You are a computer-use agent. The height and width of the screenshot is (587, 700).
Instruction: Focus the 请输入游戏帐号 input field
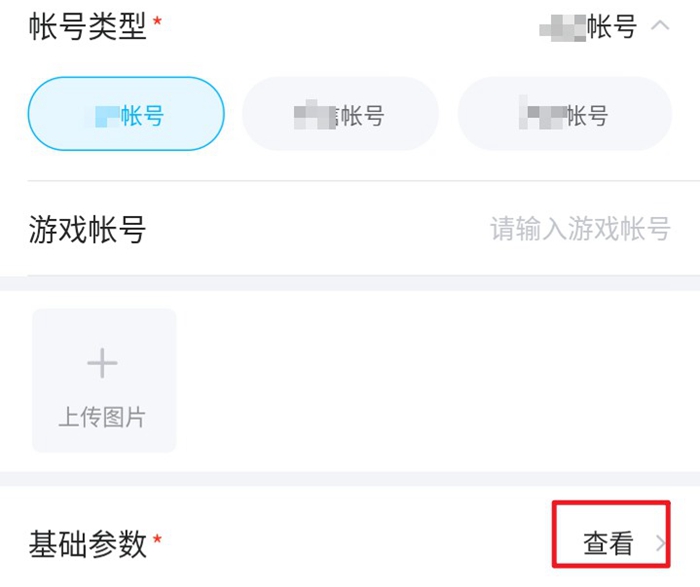point(579,229)
